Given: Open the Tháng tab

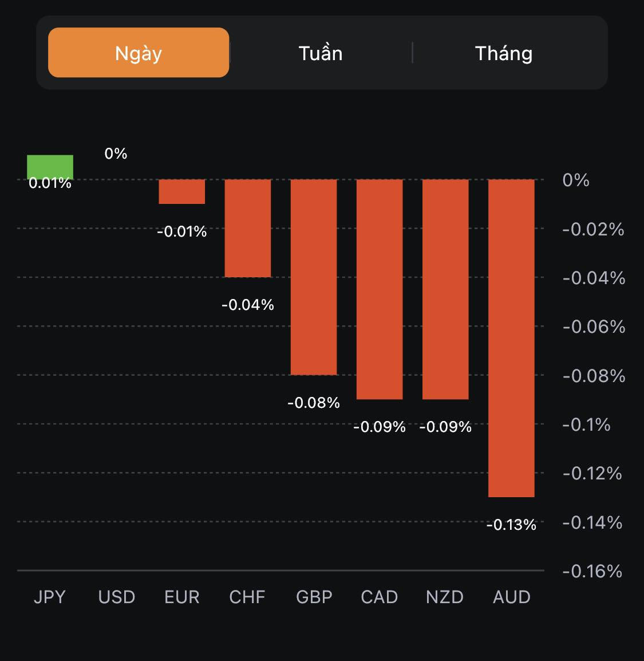Looking at the screenshot, I should click(x=504, y=53).
